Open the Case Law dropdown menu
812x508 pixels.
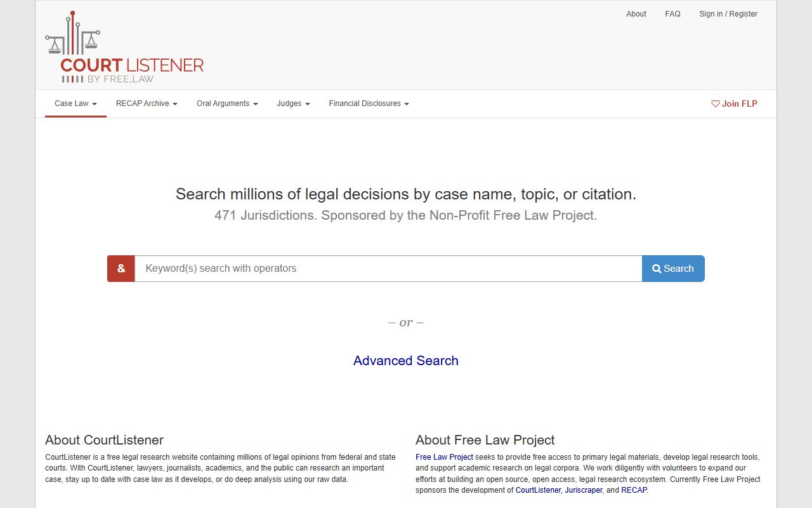(75, 104)
